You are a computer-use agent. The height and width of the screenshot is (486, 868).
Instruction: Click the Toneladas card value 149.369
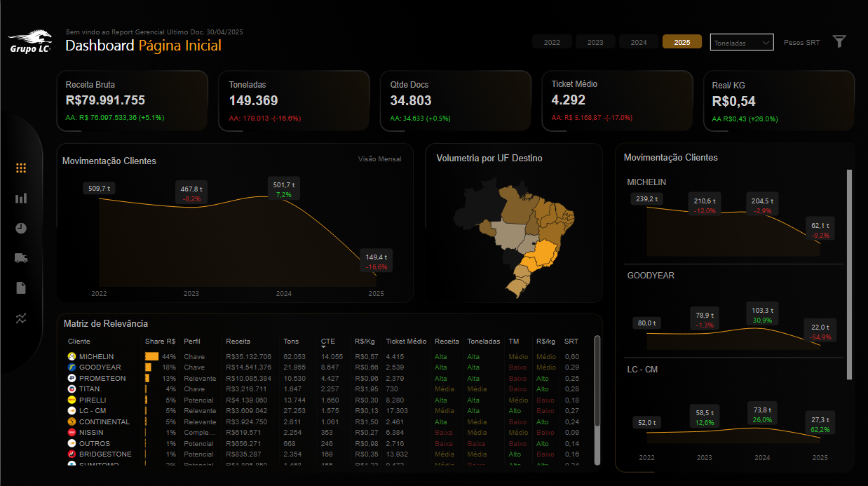tap(253, 100)
